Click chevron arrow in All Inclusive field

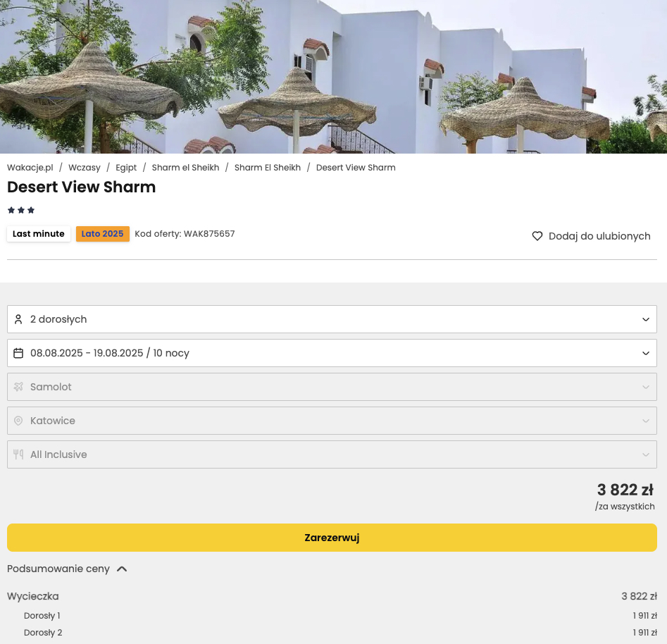(x=646, y=454)
